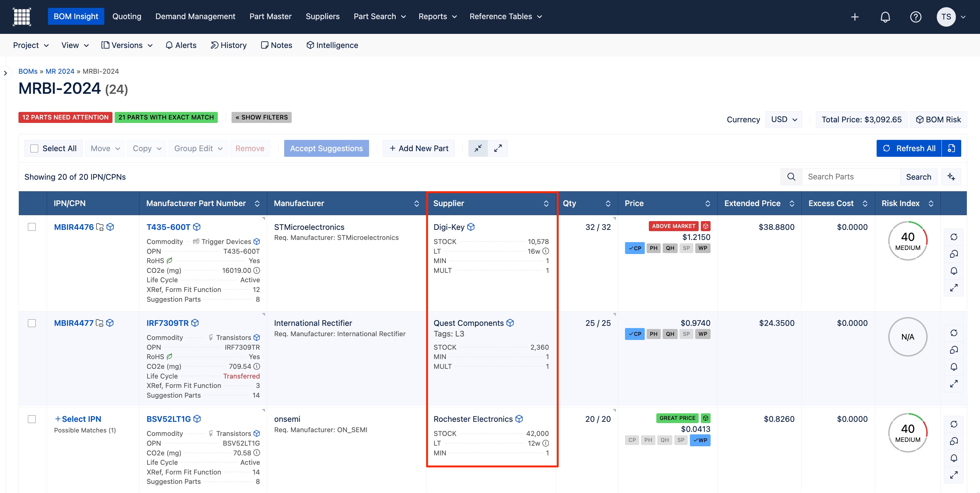
Task: Expand the Reference Tables menu
Action: click(506, 17)
